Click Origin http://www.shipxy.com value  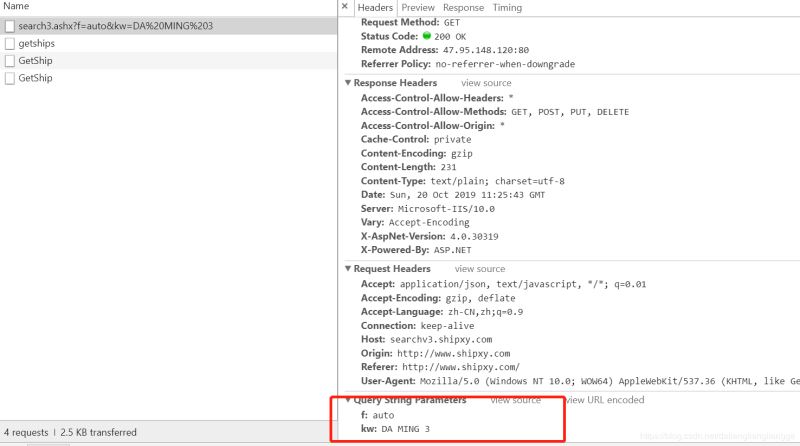point(454,354)
